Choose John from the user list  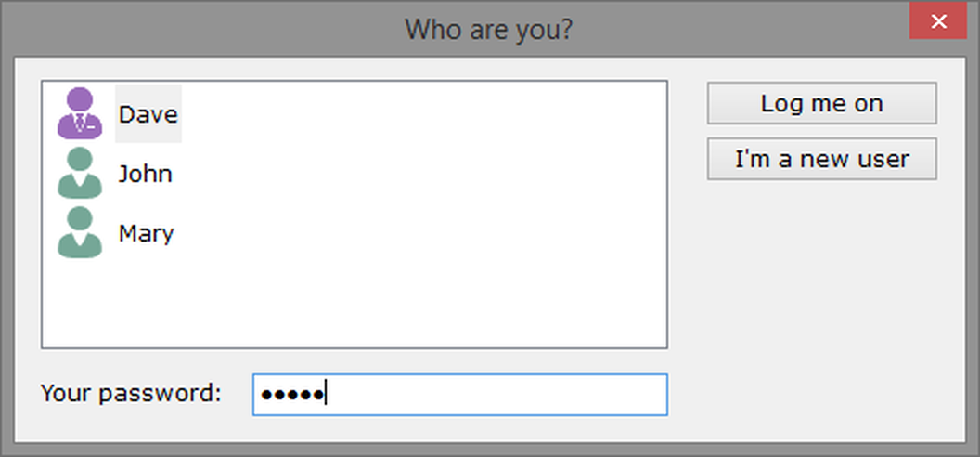click(145, 174)
